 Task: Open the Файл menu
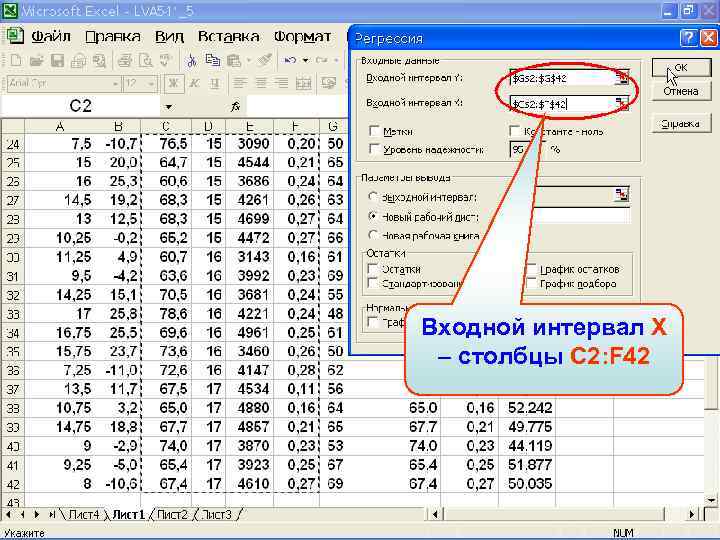(x=51, y=36)
